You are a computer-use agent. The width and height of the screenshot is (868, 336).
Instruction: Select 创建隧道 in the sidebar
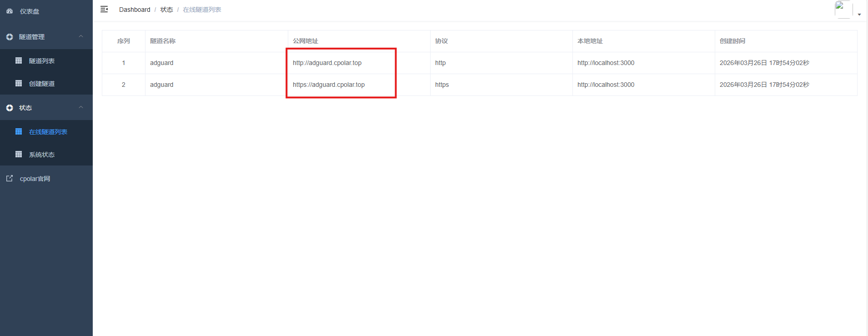pyautogui.click(x=42, y=84)
